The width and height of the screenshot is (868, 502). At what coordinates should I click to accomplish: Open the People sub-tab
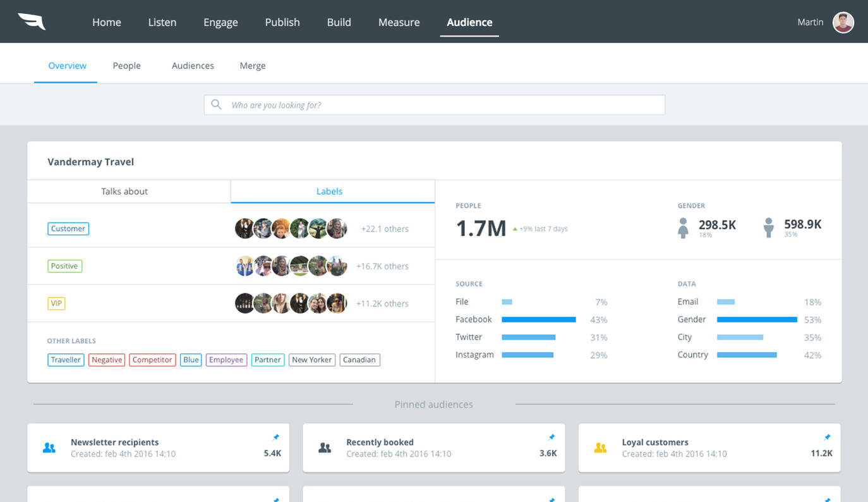(x=126, y=66)
